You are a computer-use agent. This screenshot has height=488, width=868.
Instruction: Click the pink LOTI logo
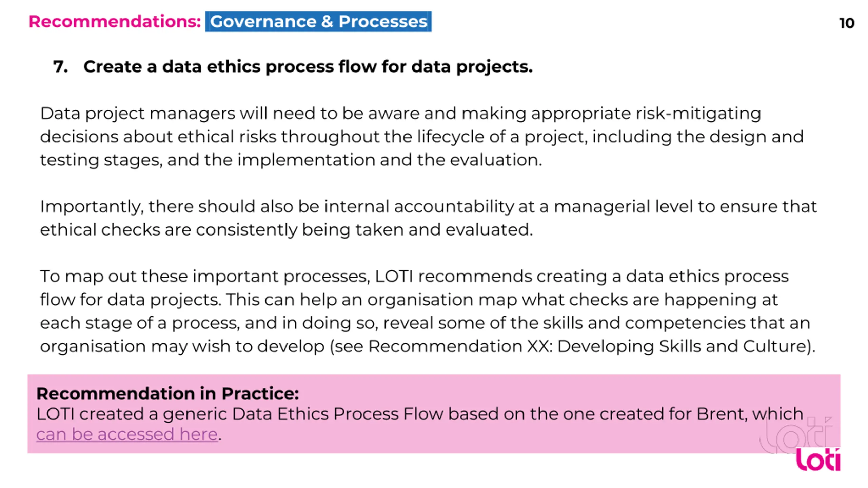(818, 460)
